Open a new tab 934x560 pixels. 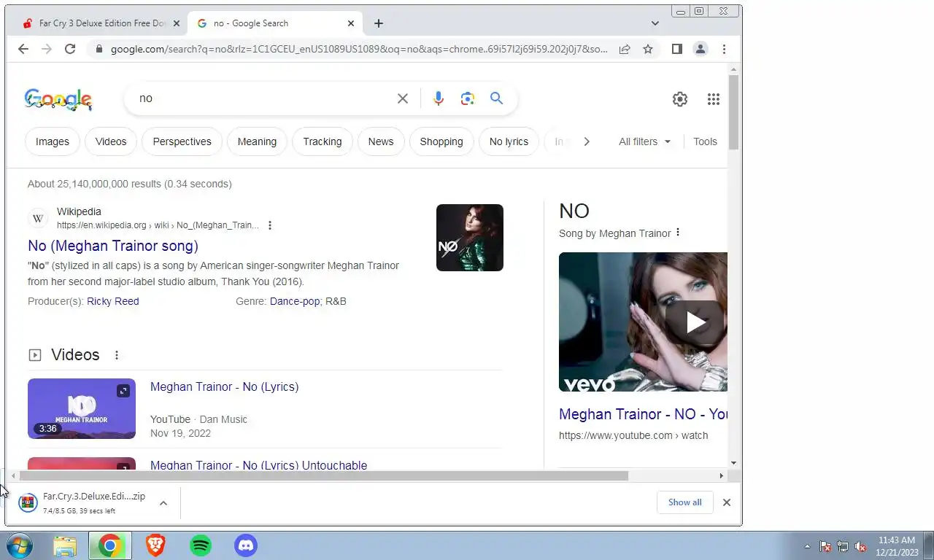pos(378,23)
